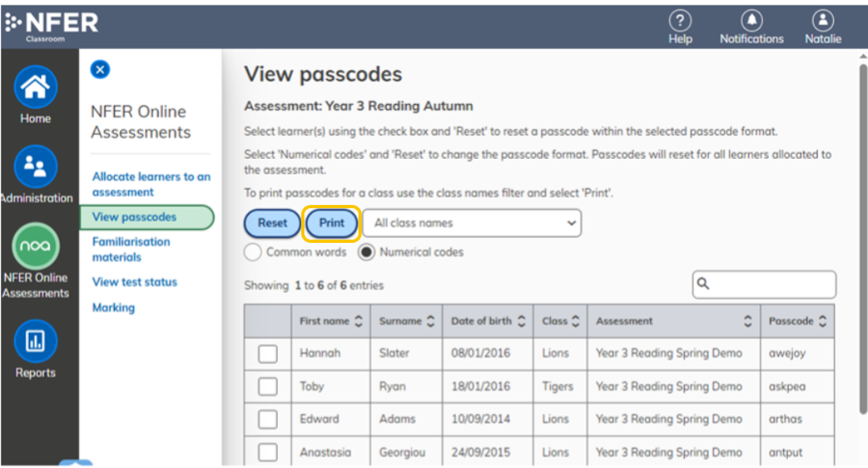Tick the checkbox for Toby Ryan
The height and width of the screenshot is (468, 868).
268,387
